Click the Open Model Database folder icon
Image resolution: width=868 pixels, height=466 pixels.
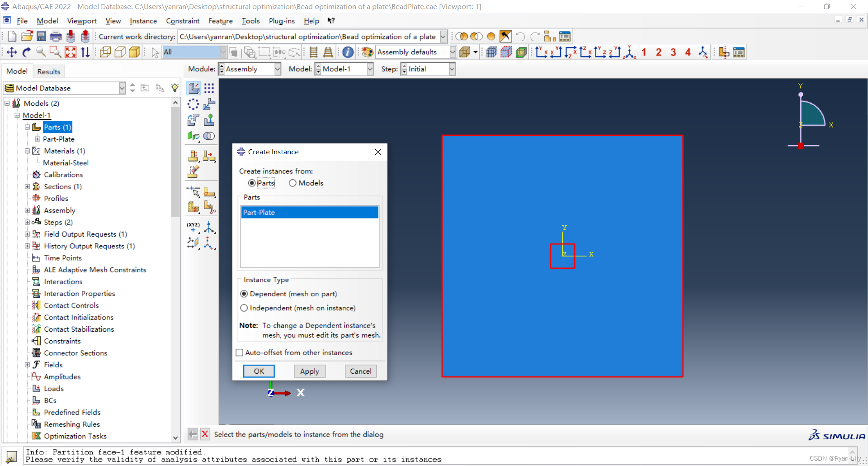click(27, 36)
